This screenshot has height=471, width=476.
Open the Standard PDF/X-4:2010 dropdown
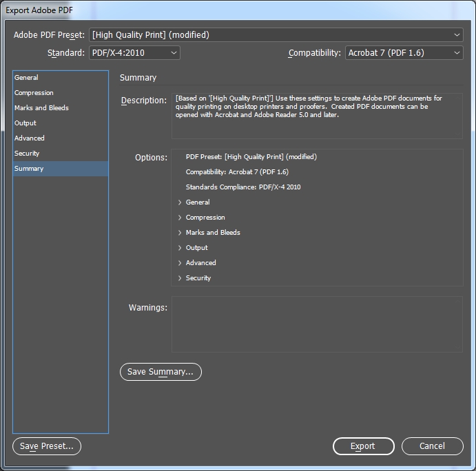tap(134, 53)
